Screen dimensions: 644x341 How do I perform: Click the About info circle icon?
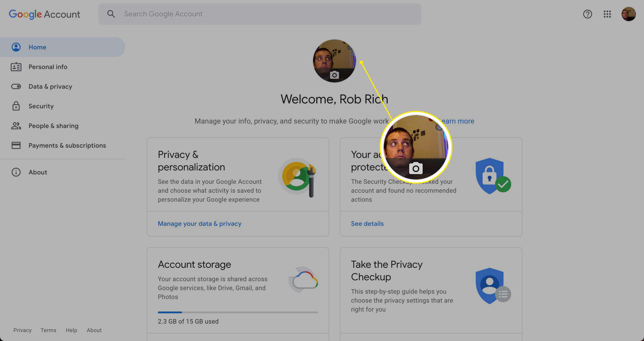pos(16,172)
